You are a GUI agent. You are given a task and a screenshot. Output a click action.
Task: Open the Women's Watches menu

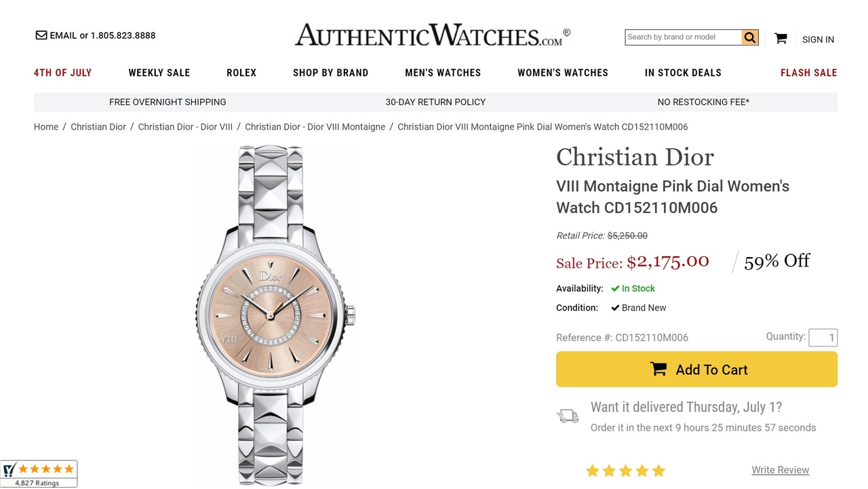(563, 73)
